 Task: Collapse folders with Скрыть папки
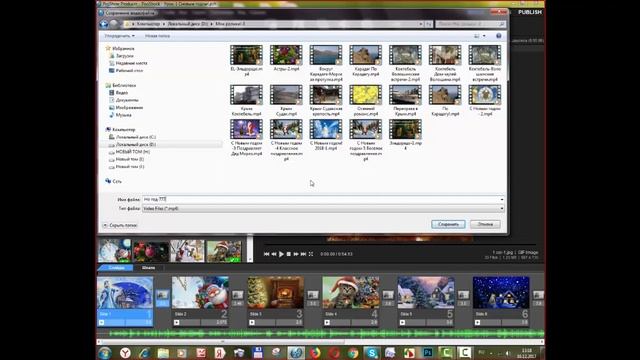(120, 225)
